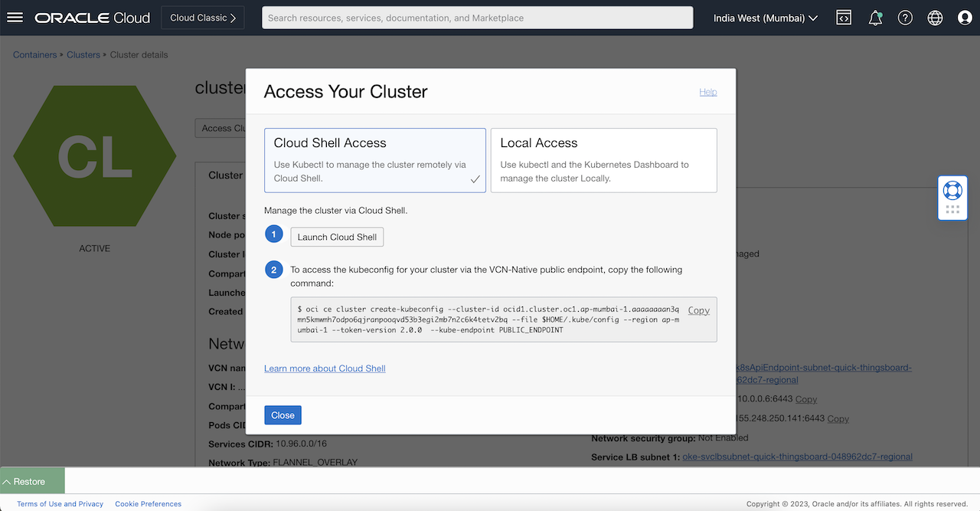
Task: Click the CL hexagon cluster icon
Action: (95, 157)
